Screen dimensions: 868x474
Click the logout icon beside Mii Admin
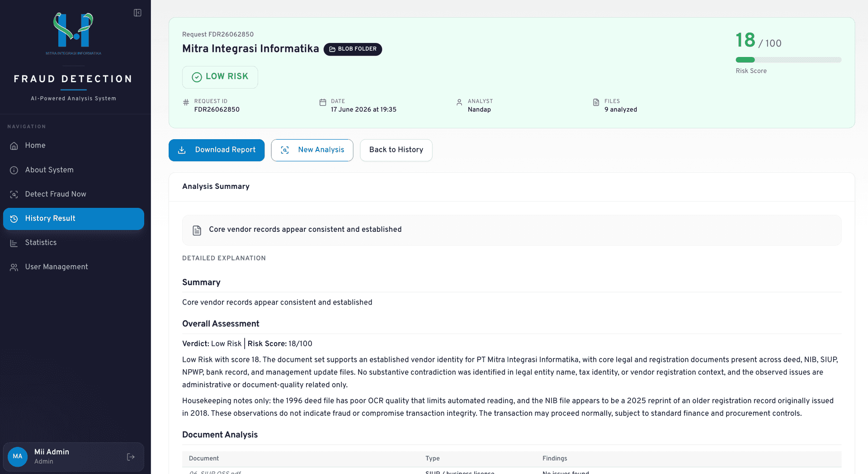click(131, 457)
